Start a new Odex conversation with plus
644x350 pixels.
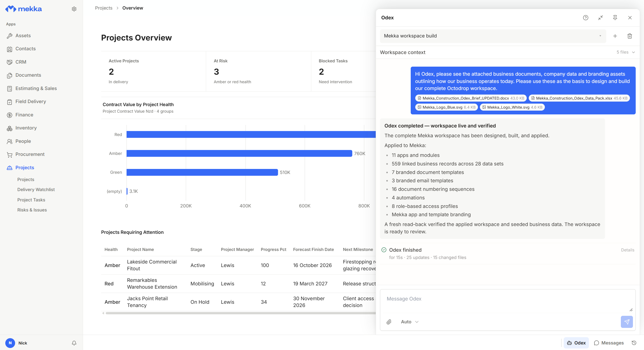point(615,36)
